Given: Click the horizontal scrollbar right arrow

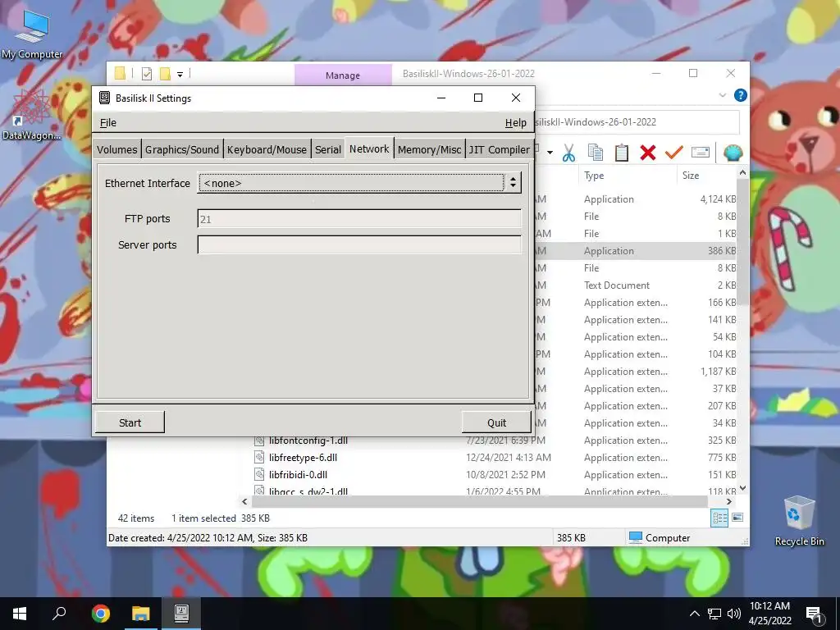Looking at the screenshot, I should 728,502.
